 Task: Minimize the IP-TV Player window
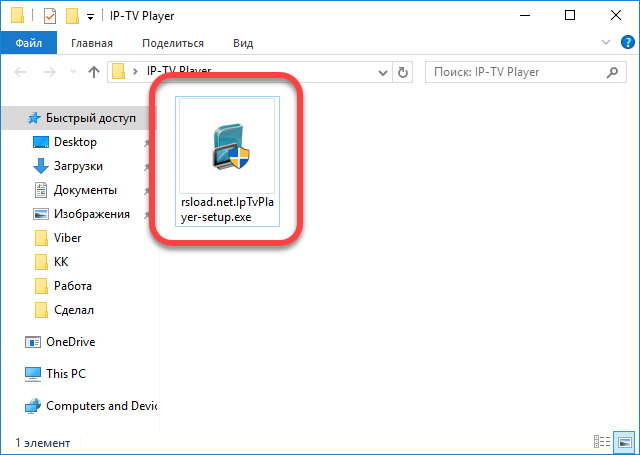(525, 16)
